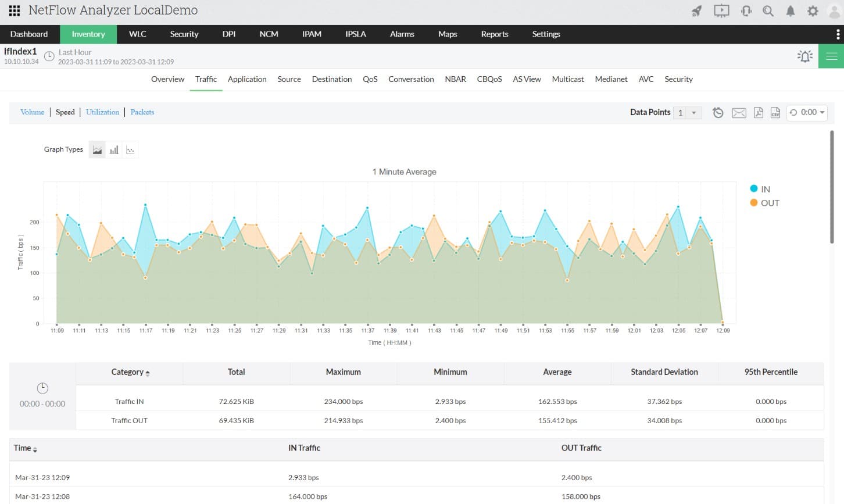844x504 pixels.
Task: Switch to the Packets view
Action: click(142, 112)
